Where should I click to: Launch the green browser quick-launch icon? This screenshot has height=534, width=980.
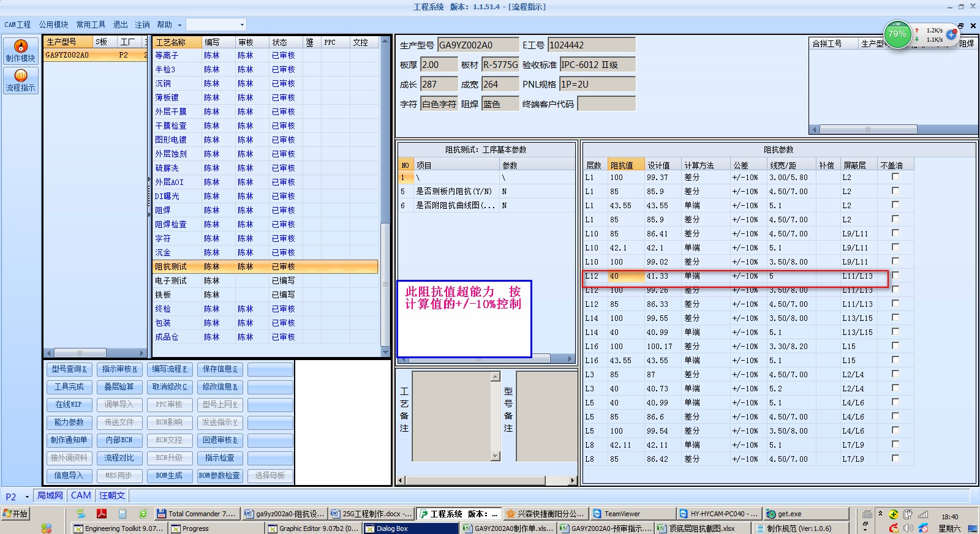(143, 514)
